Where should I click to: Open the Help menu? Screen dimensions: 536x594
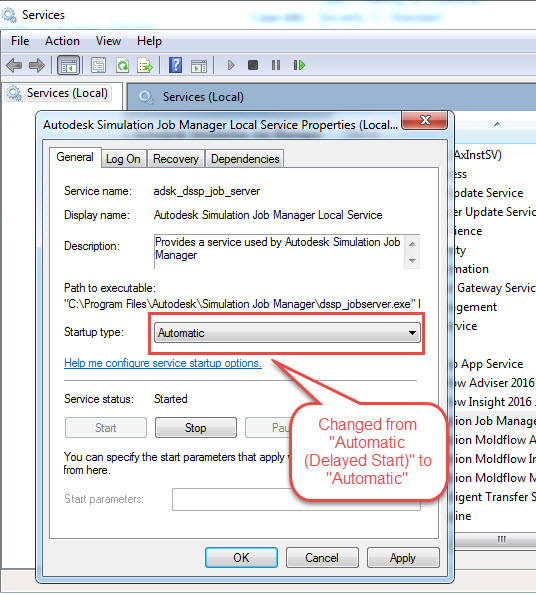tap(149, 41)
